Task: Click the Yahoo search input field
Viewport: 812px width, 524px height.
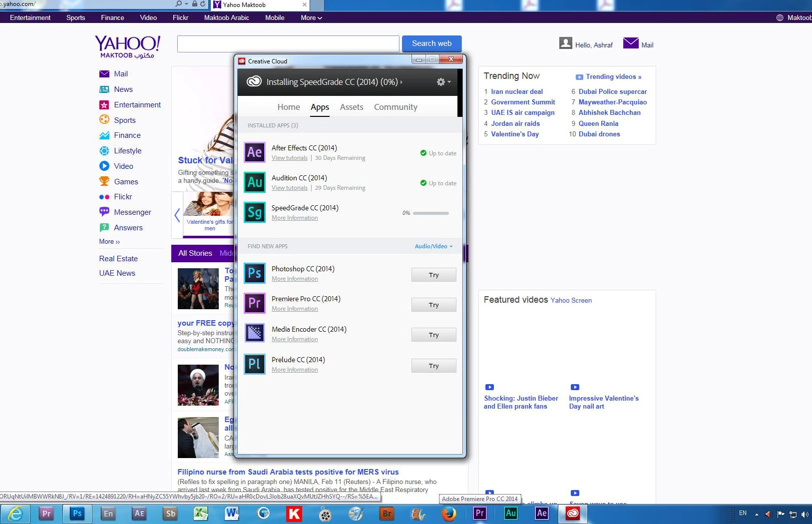Action: tap(288, 44)
